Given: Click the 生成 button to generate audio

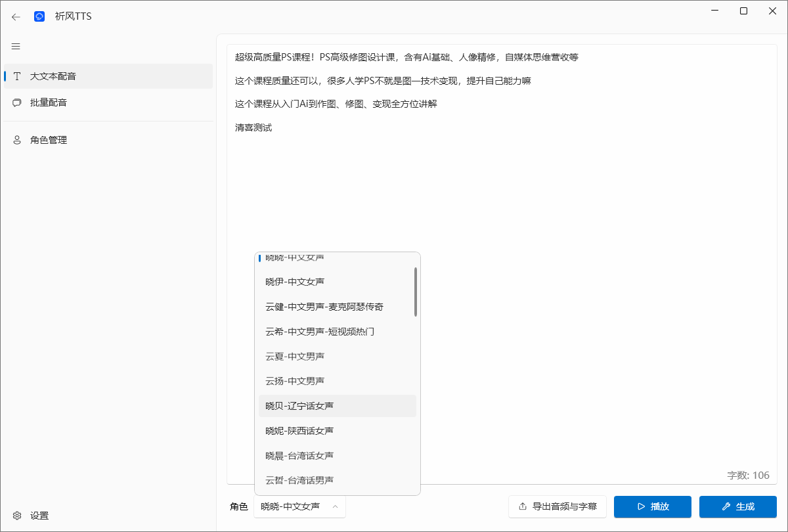Looking at the screenshot, I should tap(738, 506).
